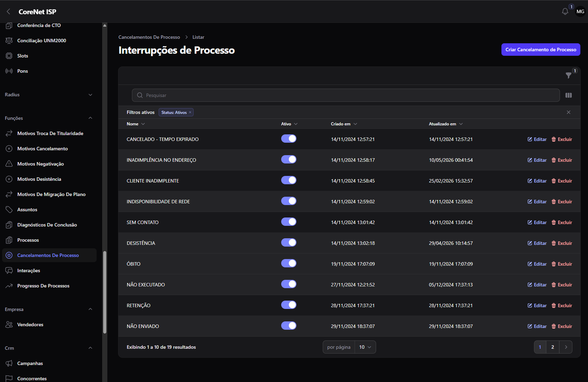Open the column visibility toggle icon
Viewport: 588px width, 382px height.
coord(569,95)
